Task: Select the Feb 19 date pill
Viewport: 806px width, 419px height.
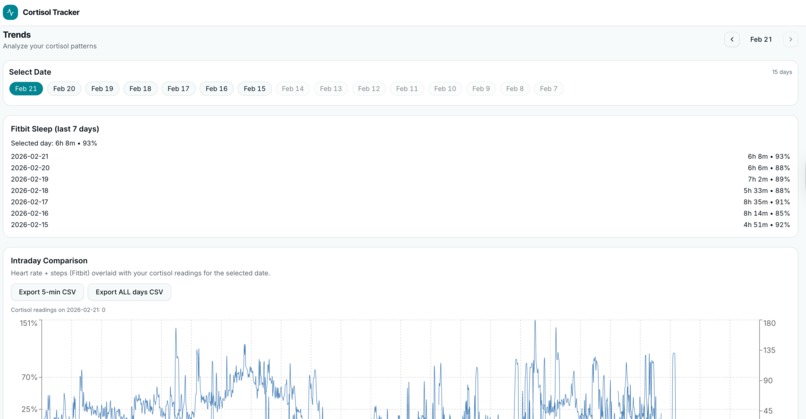Action: click(102, 88)
